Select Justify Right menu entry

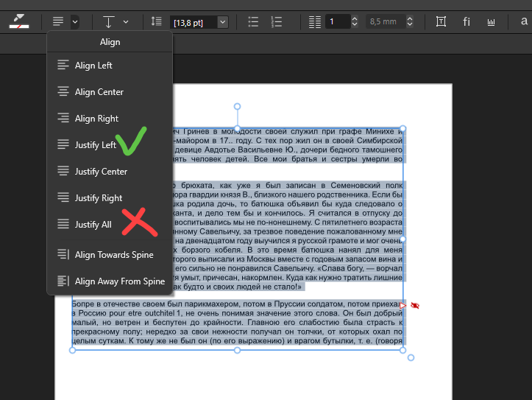pyautogui.click(x=110, y=197)
